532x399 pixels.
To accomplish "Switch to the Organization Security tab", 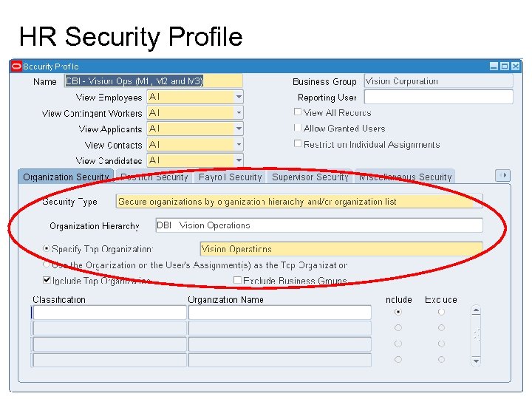I will point(66,177).
